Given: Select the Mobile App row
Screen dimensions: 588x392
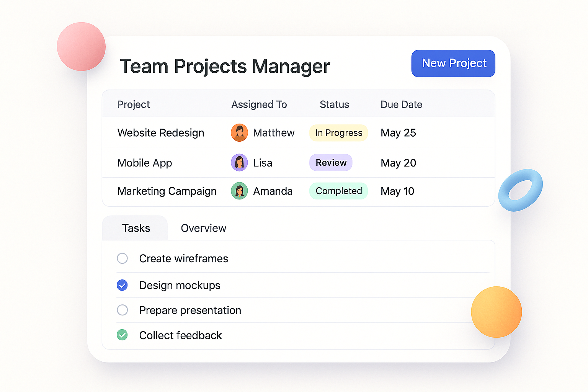Looking at the screenshot, I should click(x=145, y=163).
